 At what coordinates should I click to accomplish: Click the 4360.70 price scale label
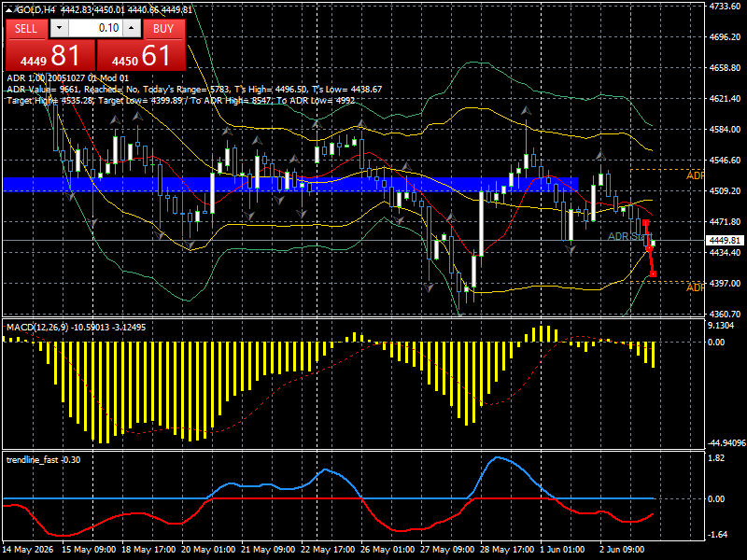pos(726,315)
